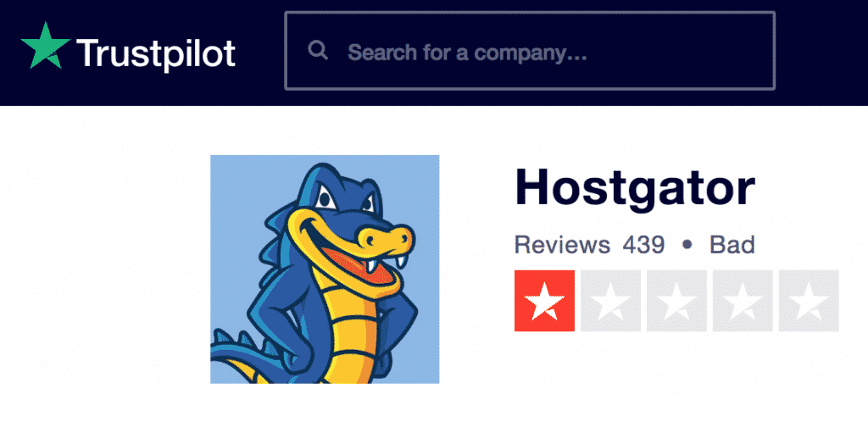
Task: Open the Hostgator mascot logo image
Action: tap(325, 269)
